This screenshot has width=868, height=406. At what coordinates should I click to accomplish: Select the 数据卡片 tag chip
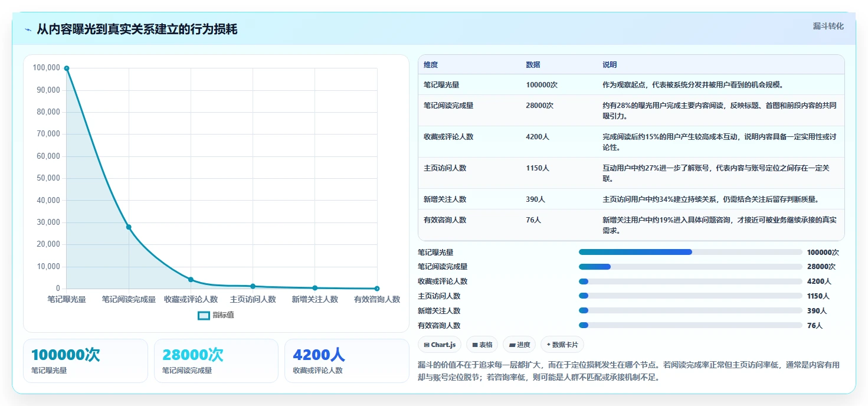coord(562,345)
